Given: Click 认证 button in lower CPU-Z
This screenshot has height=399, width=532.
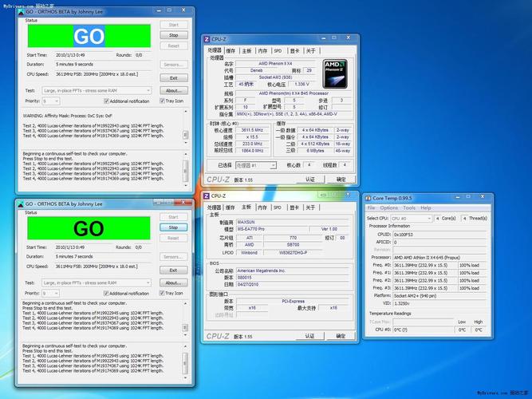Looking at the screenshot, I should [309, 336].
